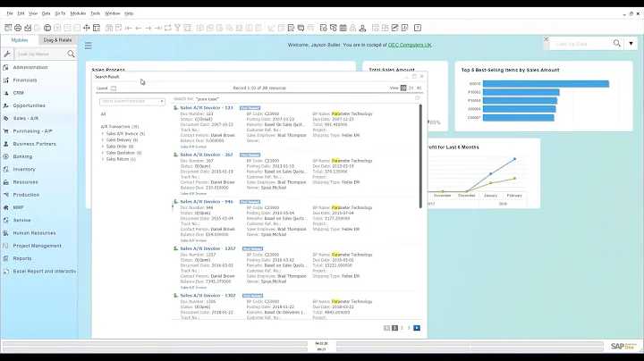The image size is (644, 361).
Task: Open the Inventory module
Action: click(24, 169)
